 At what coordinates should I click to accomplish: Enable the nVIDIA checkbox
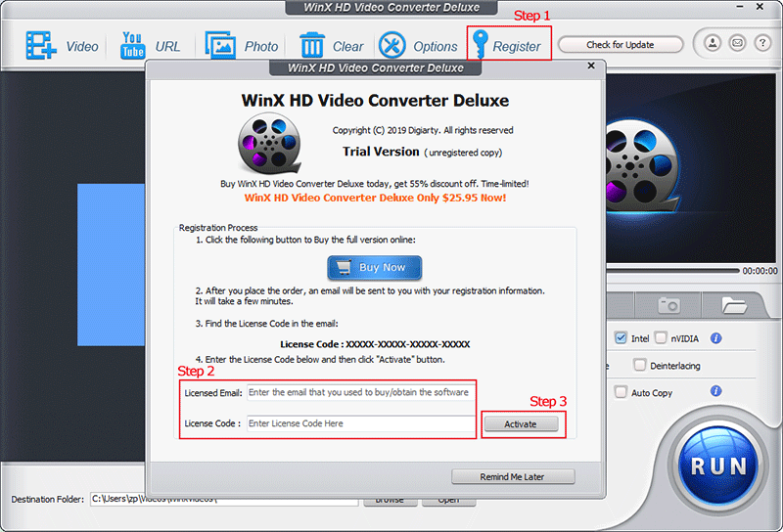point(661,337)
